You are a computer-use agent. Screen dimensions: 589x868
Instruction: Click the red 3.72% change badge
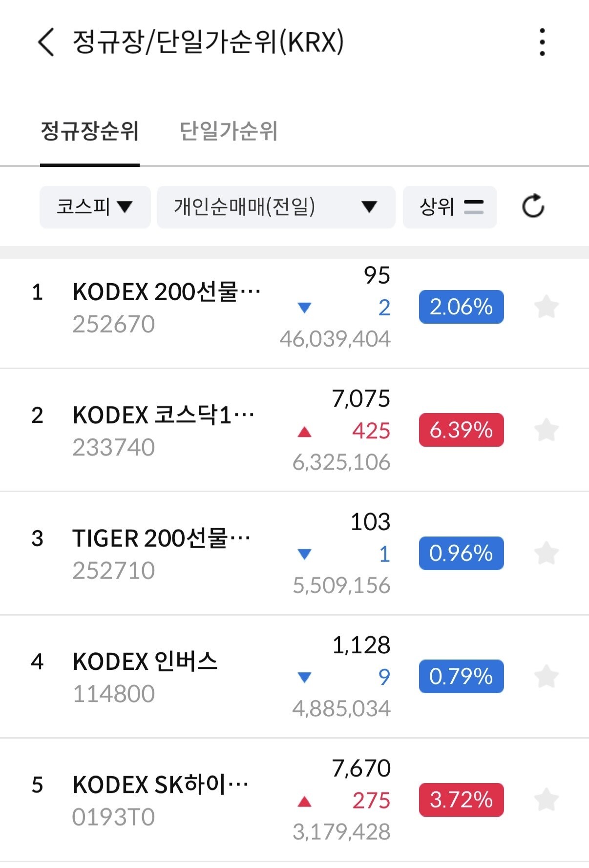click(461, 800)
